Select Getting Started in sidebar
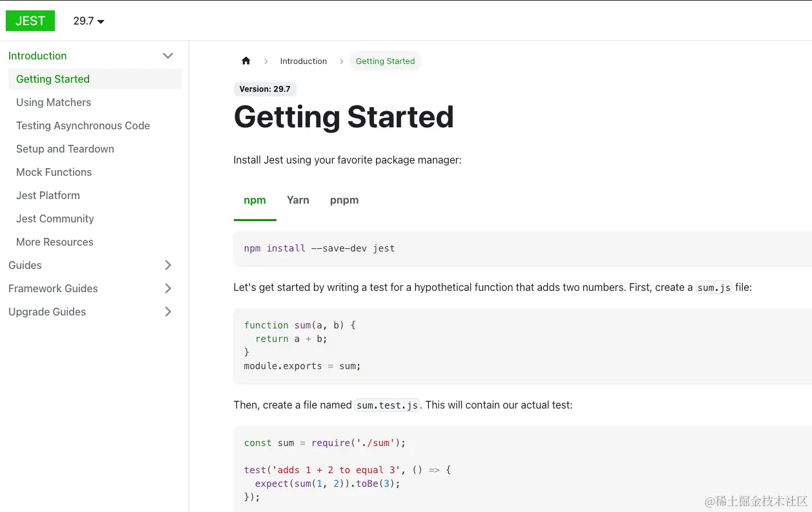The height and width of the screenshot is (512, 812). pyautogui.click(x=53, y=79)
